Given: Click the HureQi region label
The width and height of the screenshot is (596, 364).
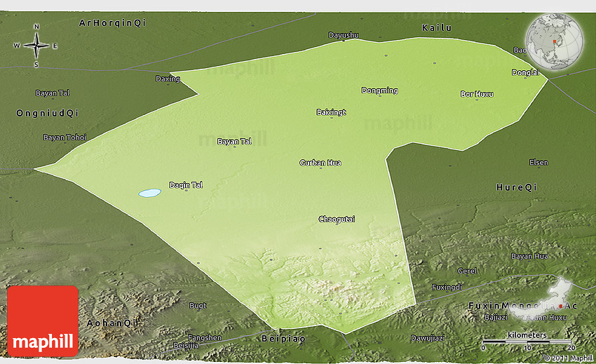Looking at the screenshot, I should point(516,187).
